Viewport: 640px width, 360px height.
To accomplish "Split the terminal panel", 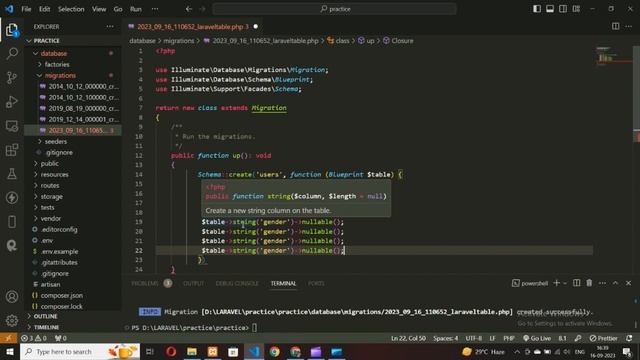I will [576, 283].
